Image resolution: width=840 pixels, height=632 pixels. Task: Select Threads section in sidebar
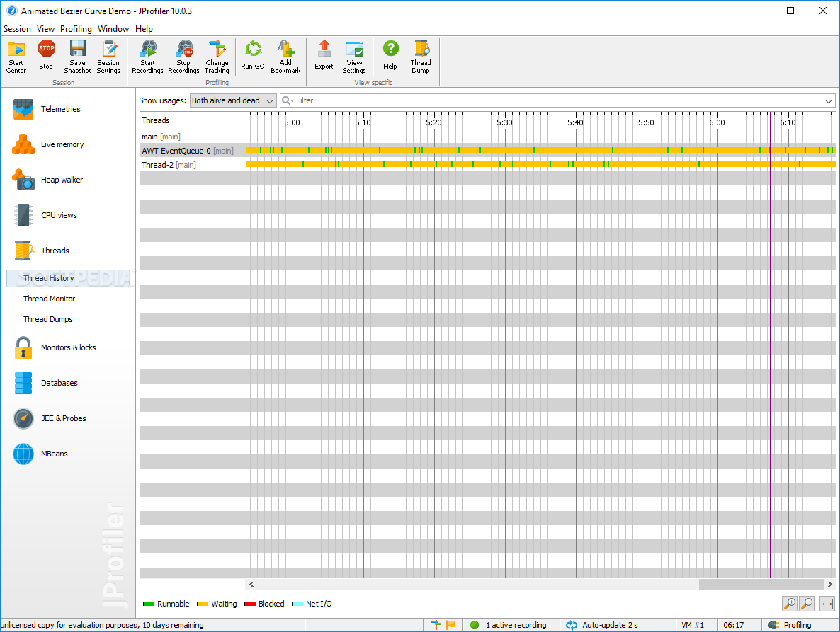(55, 251)
